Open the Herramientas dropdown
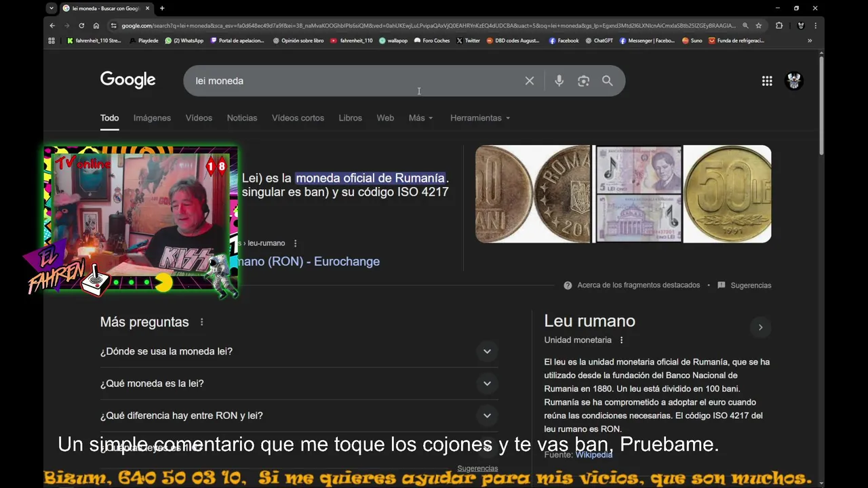 tap(480, 118)
